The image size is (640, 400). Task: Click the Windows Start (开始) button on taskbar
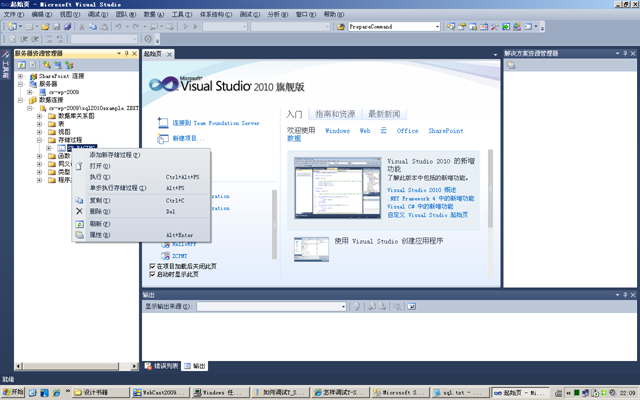point(13,392)
